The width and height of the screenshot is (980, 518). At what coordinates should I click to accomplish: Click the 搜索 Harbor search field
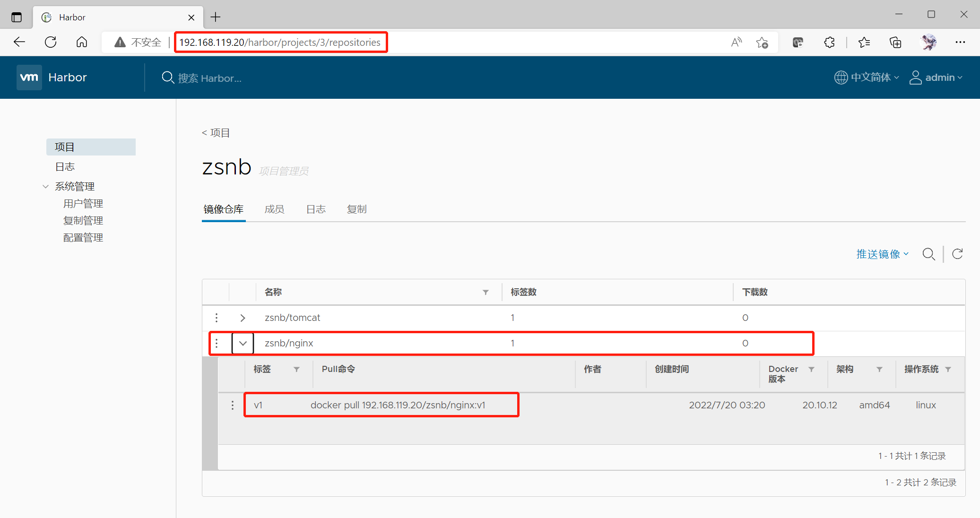coord(209,78)
